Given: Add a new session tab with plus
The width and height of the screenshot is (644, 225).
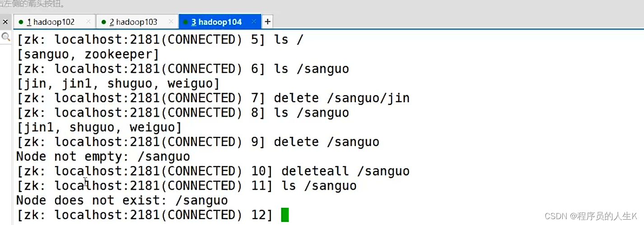Looking at the screenshot, I should click(x=267, y=21).
